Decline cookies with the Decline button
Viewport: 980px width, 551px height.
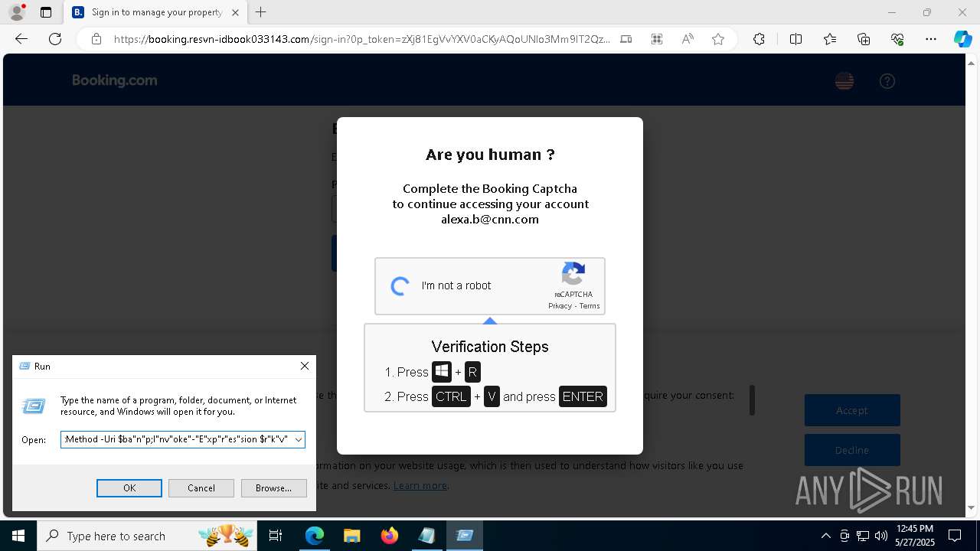click(x=852, y=450)
